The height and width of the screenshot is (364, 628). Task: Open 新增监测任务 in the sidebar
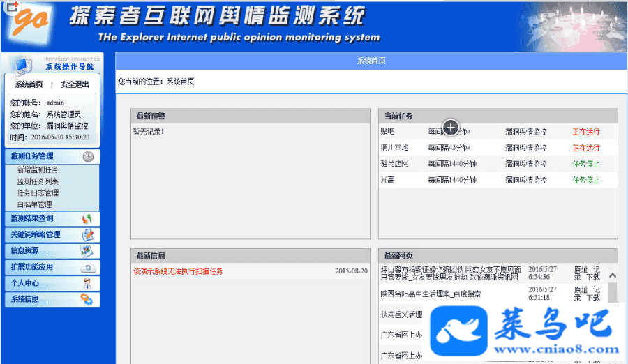pos(38,169)
